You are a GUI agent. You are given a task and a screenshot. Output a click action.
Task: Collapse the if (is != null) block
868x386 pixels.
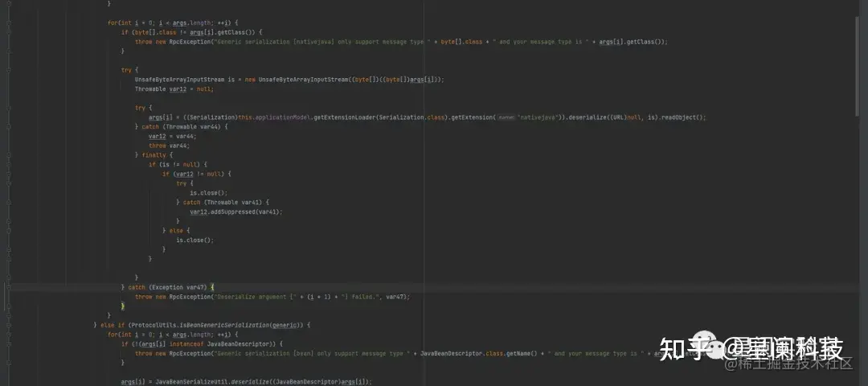pos(8,165)
